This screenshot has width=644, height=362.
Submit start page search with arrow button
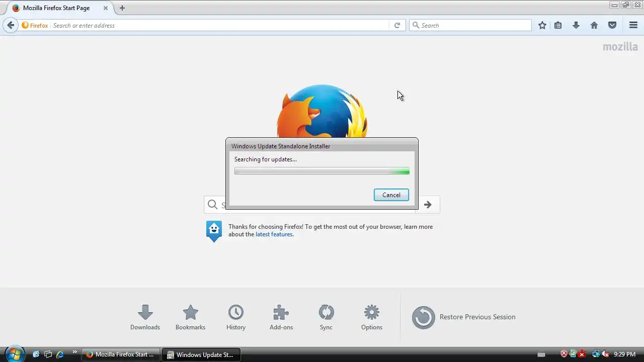click(428, 205)
